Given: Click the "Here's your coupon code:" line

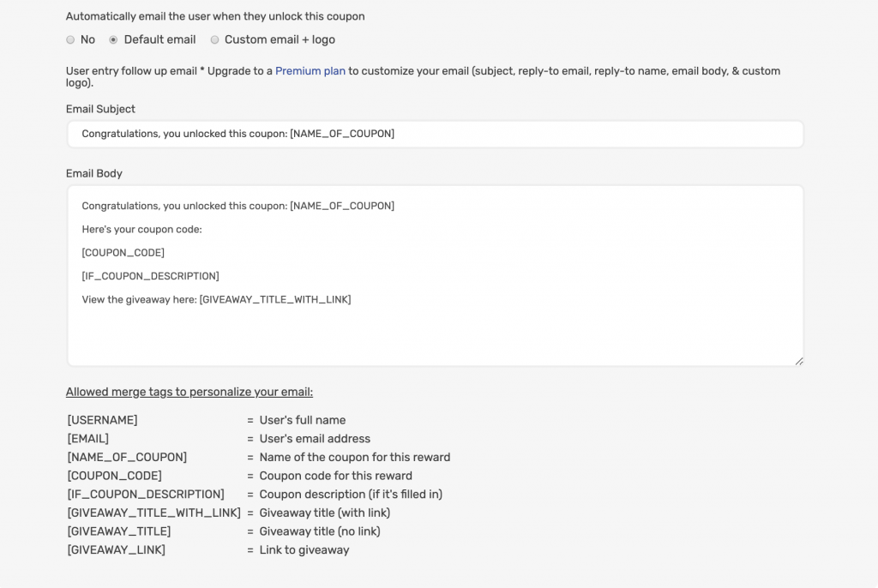Looking at the screenshot, I should (x=141, y=229).
